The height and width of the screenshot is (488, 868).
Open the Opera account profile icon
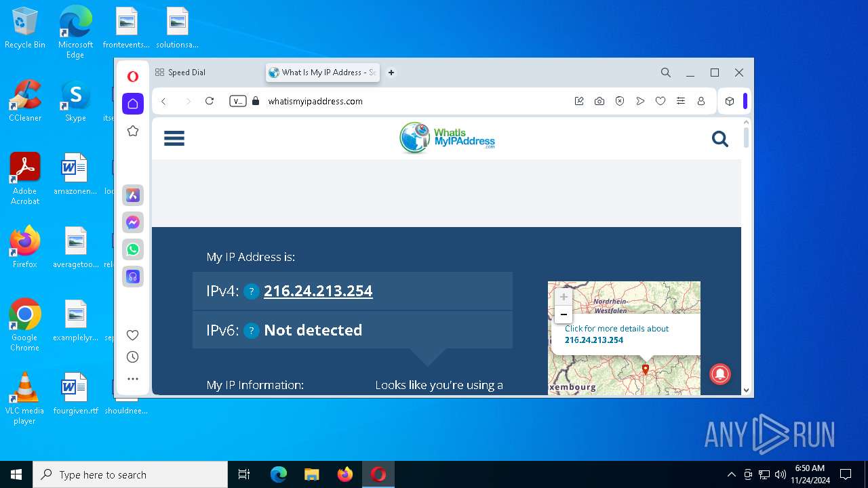coord(701,101)
